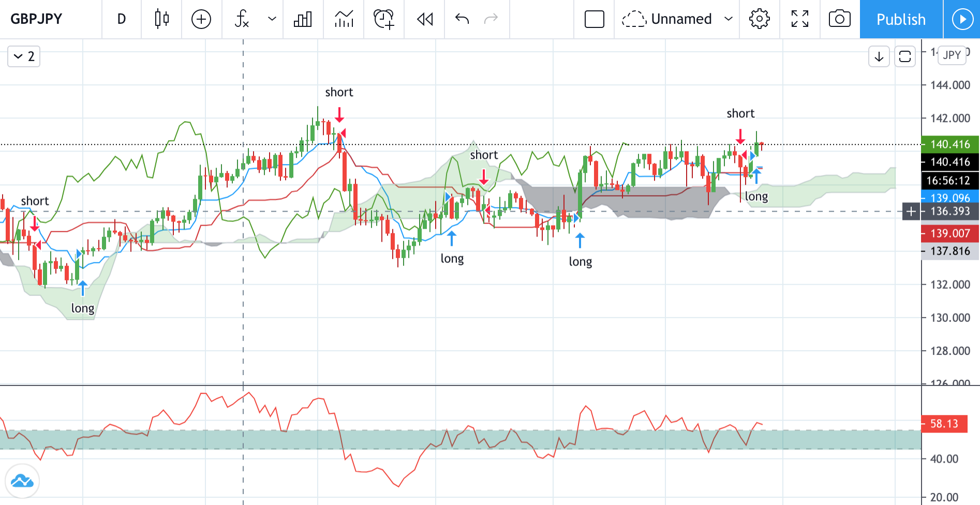
Task: Click the 40.00 RSI axis tick
Action: [944, 459]
